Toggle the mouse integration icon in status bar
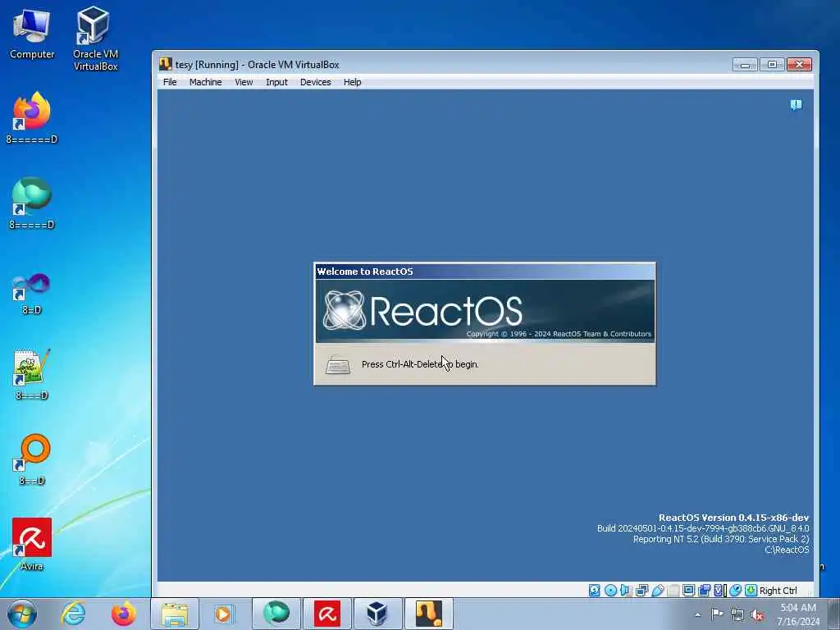Image resolution: width=840 pixels, height=630 pixels. [736, 591]
